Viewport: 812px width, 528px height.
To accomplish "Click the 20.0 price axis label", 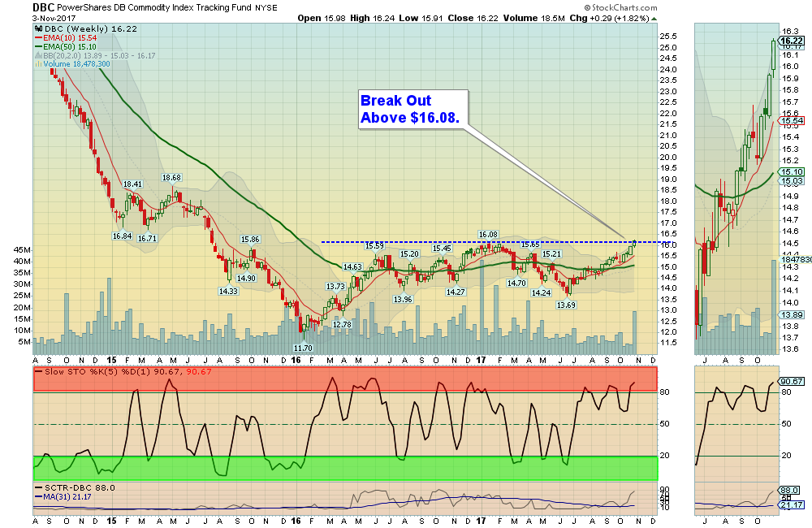I will (668, 157).
